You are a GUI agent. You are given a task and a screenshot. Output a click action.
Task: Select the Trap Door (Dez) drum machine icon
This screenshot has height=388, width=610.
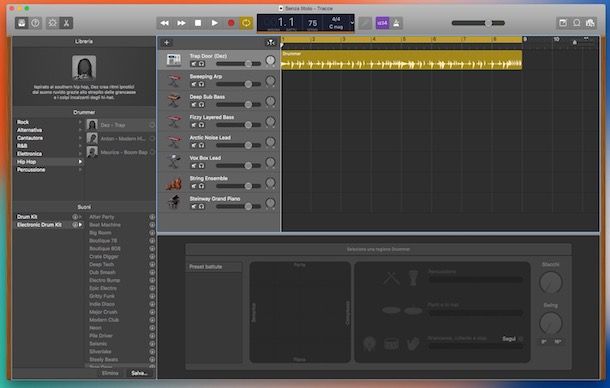[174, 60]
